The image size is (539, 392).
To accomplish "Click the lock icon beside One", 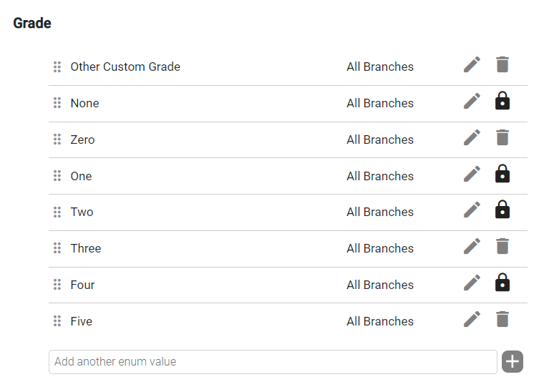I will (502, 173).
